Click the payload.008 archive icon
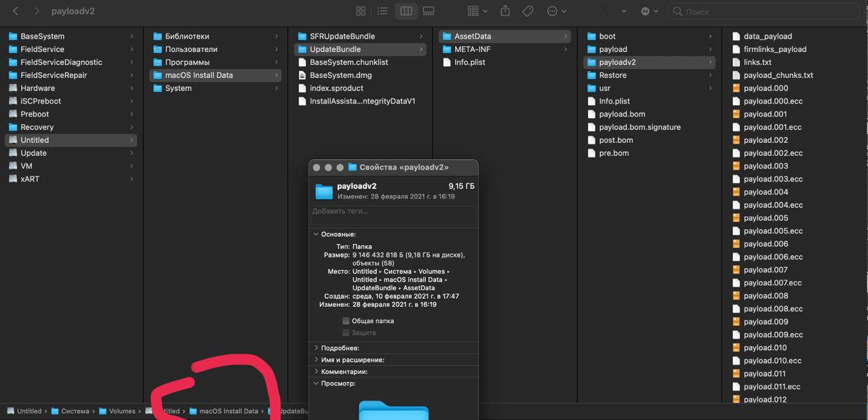The height and width of the screenshot is (420, 868). pyautogui.click(x=736, y=296)
